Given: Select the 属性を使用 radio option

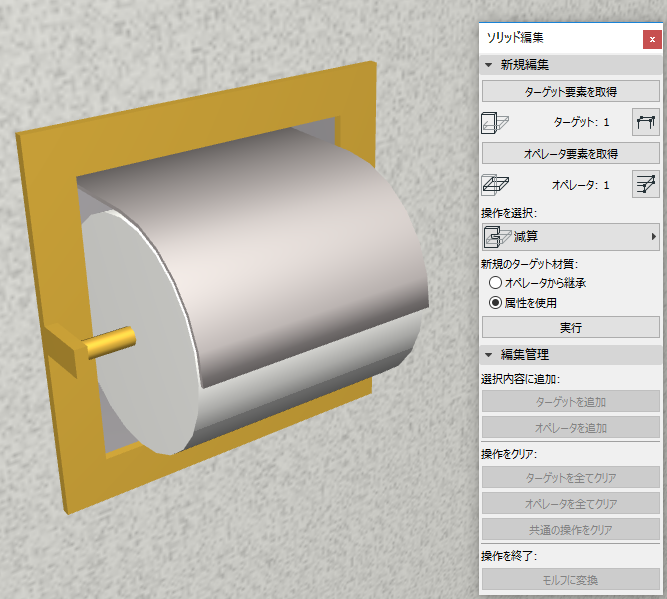Looking at the screenshot, I should pos(495,303).
